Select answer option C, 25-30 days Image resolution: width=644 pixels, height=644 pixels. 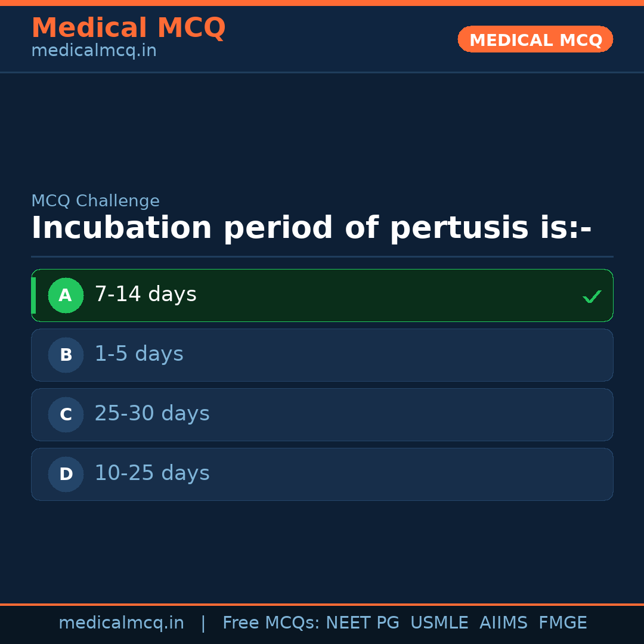pyautogui.click(x=322, y=414)
